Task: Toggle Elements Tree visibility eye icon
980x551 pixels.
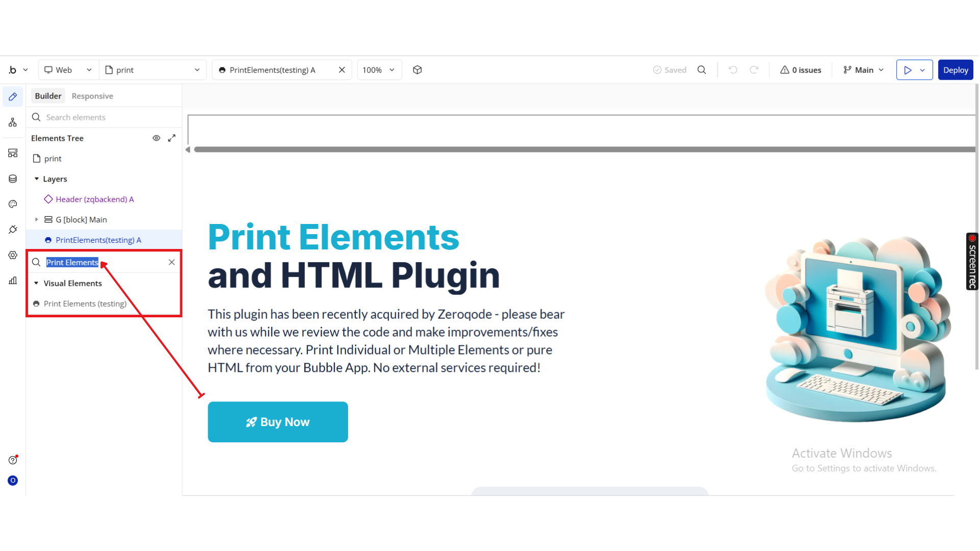Action: click(x=156, y=138)
